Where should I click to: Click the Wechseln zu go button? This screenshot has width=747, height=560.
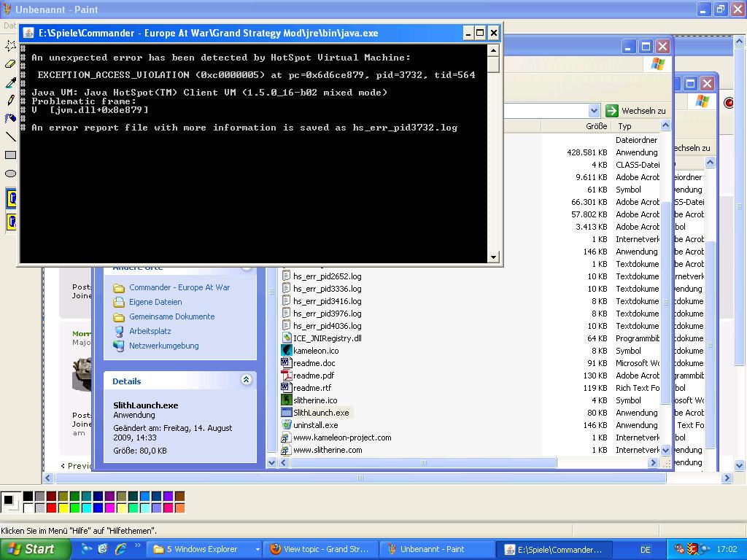[x=635, y=111]
